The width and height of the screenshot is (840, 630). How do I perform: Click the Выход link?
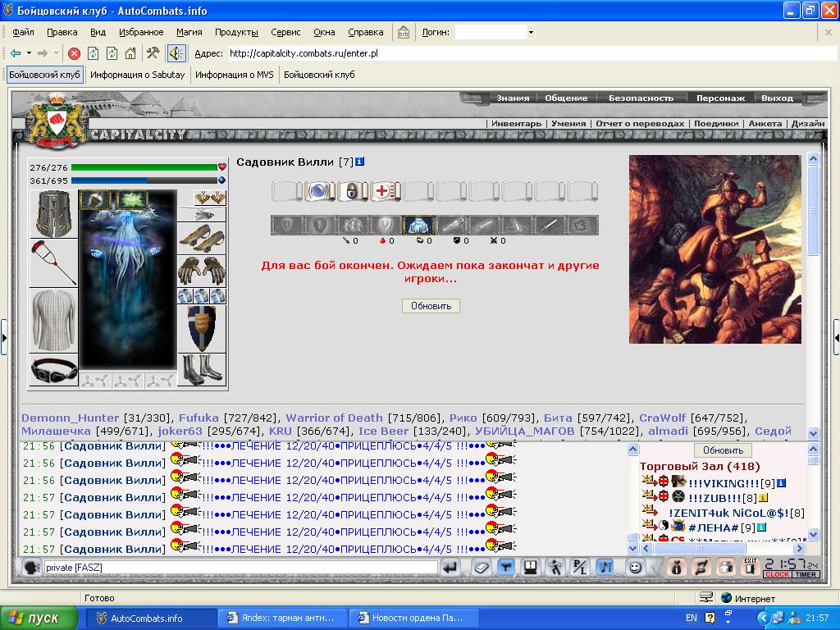click(x=777, y=98)
